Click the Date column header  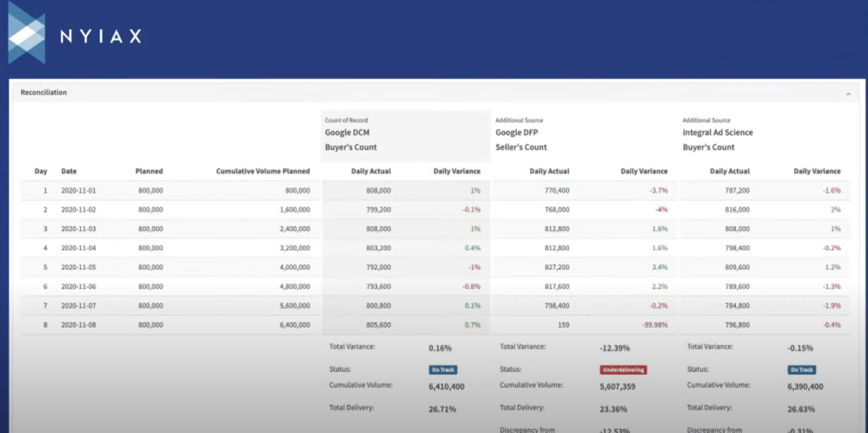pyautogui.click(x=69, y=171)
